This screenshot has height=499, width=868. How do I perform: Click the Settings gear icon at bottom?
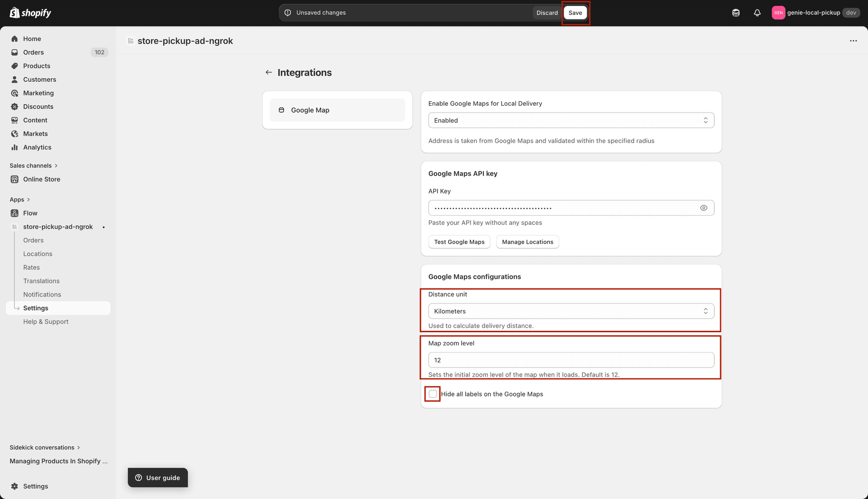tap(14, 486)
